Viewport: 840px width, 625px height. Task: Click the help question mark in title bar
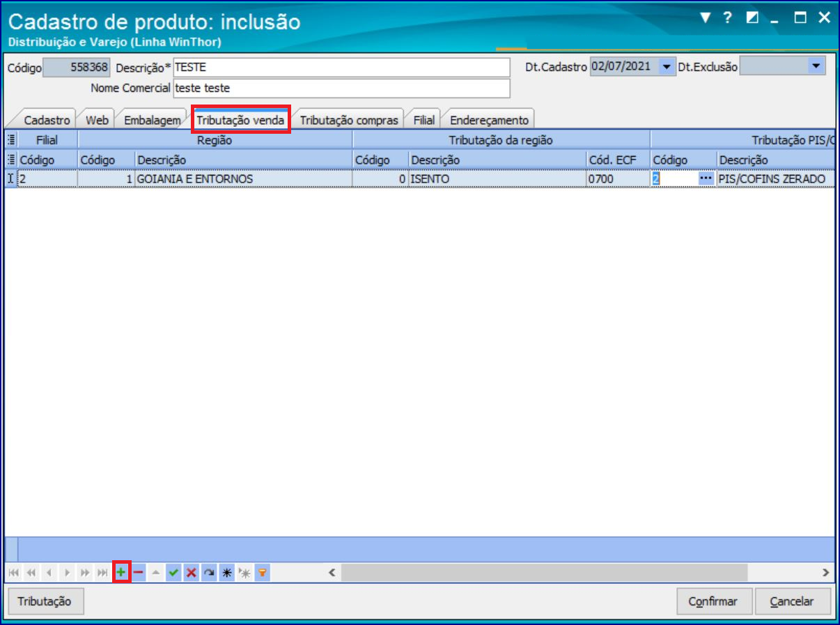[x=728, y=17]
